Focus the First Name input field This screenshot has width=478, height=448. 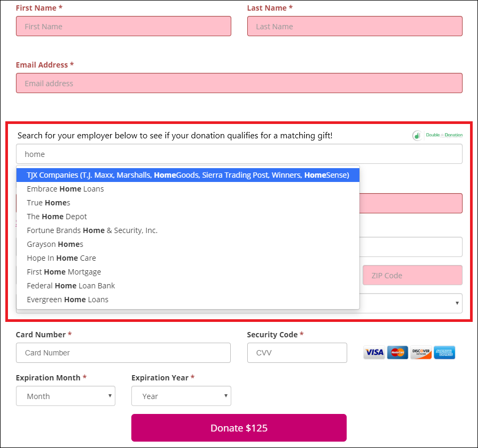123,26
